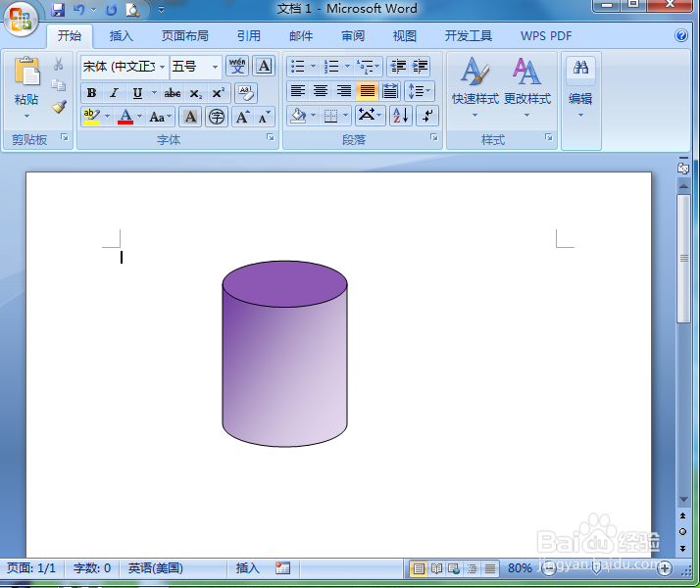Open the font size dropdown
The width and height of the screenshot is (700, 588).
(215, 67)
